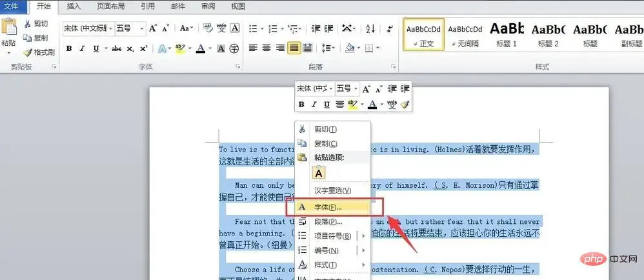644x280 pixels.
Task: Toggle Underline in the ribbon font group
Action: point(96,49)
